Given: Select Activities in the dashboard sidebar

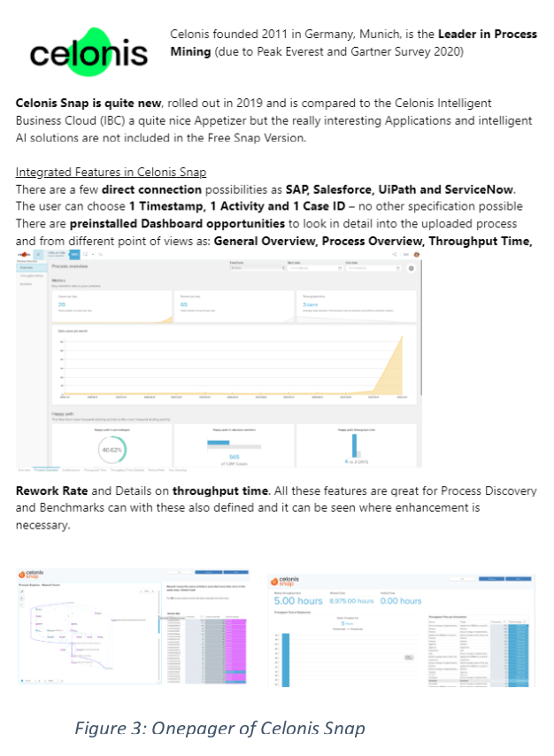Looking at the screenshot, I should (x=26, y=284).
